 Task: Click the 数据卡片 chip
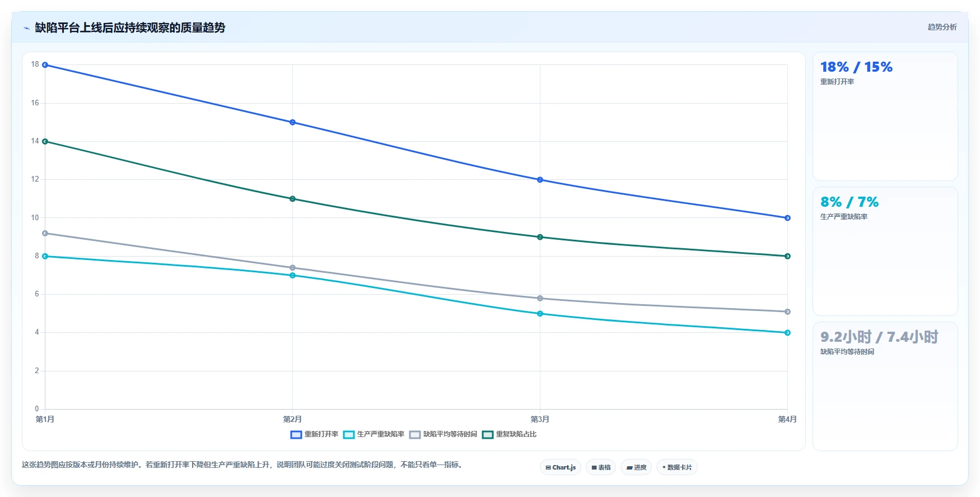tap(676, 467)
